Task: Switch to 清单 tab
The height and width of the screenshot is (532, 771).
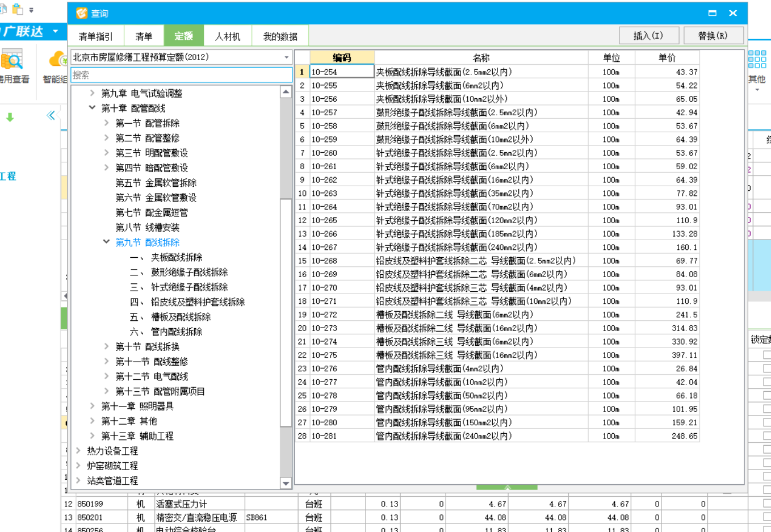Action: pos(144,36)
